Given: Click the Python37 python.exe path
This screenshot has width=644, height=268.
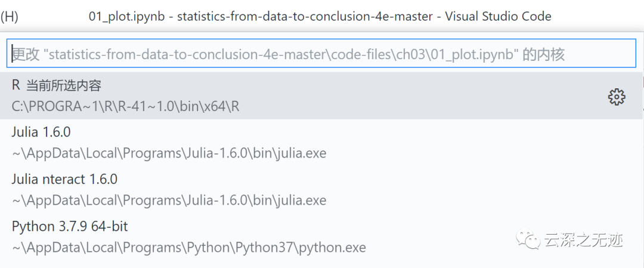Looking at the screenshot, I should (188, 247).
